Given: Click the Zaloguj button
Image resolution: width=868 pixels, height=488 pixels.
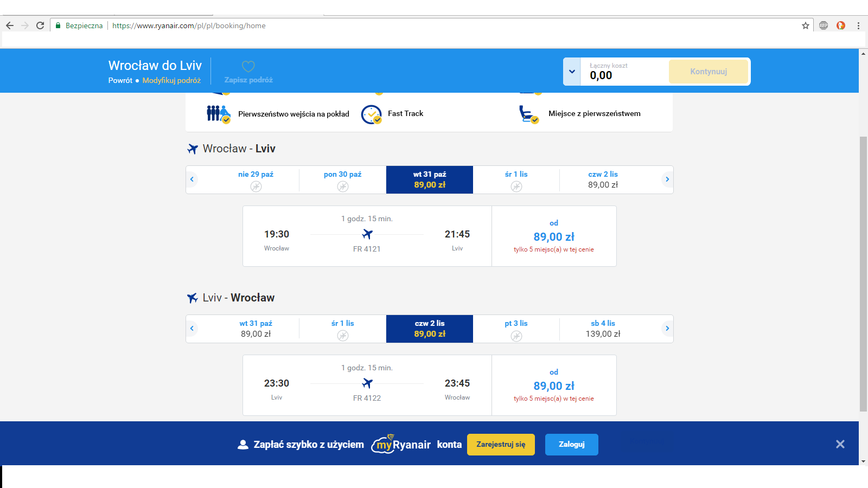Looking at the screenshot, I should 572,445.
